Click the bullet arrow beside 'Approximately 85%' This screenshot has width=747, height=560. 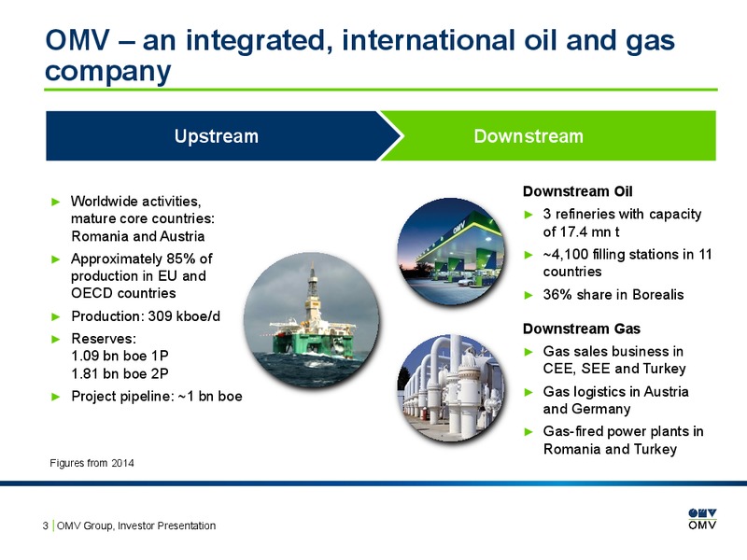(56, 259)
